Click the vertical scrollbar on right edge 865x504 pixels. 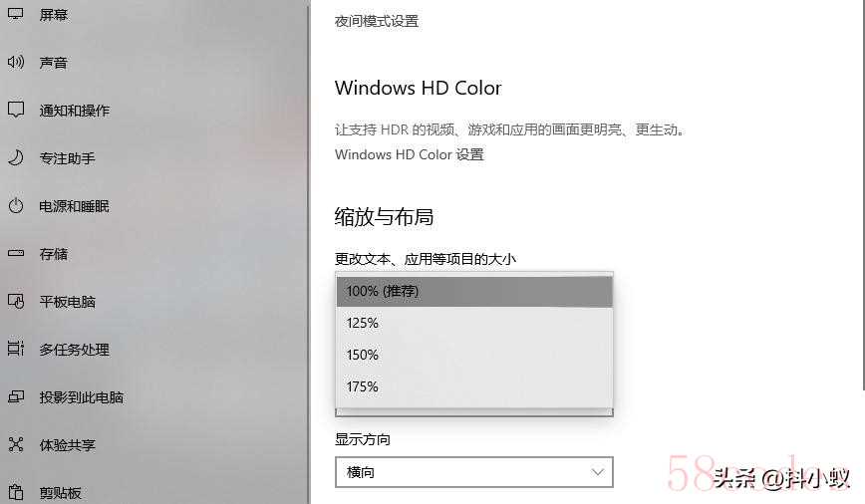coord(862,196)
